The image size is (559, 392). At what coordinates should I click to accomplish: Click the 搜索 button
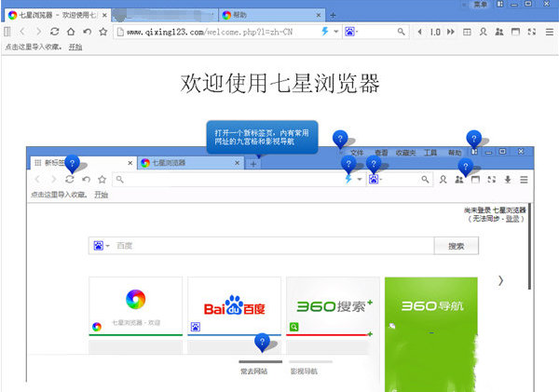tap(457, 246)
